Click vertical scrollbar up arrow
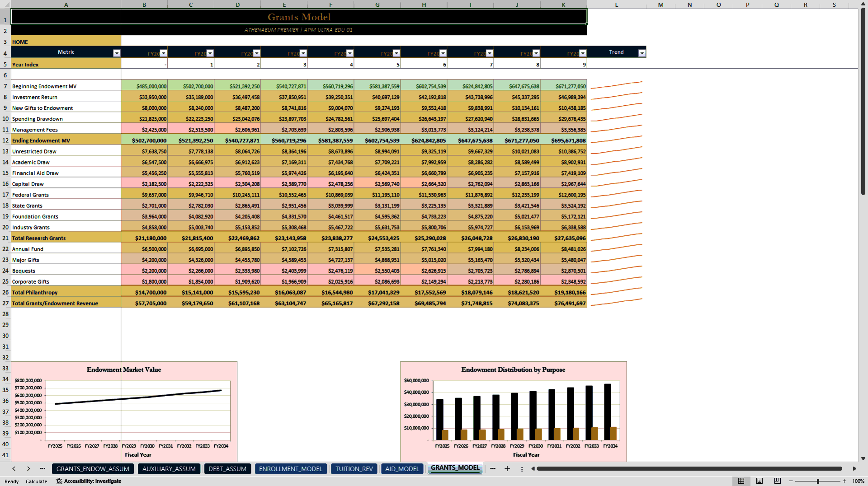 [863, 4]
